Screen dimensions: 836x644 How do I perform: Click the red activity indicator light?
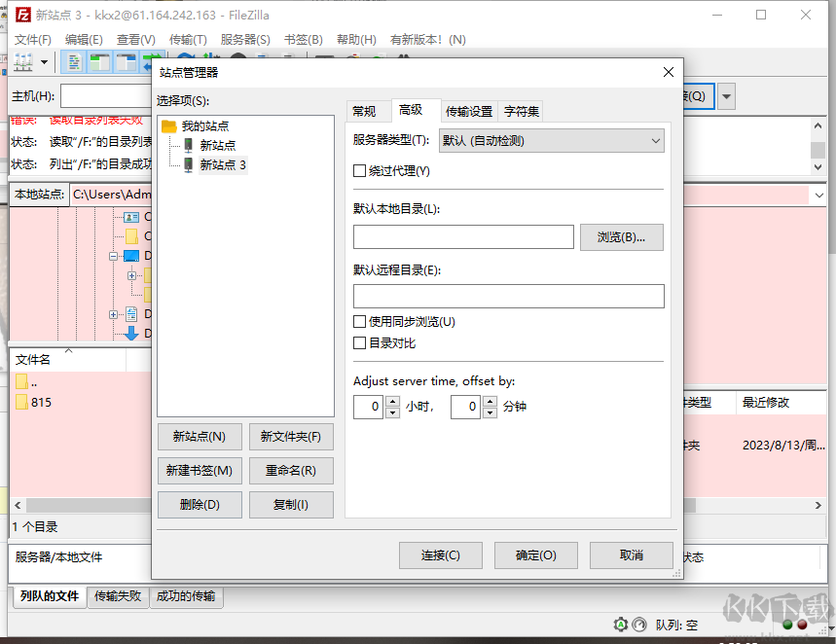(802, 625)
